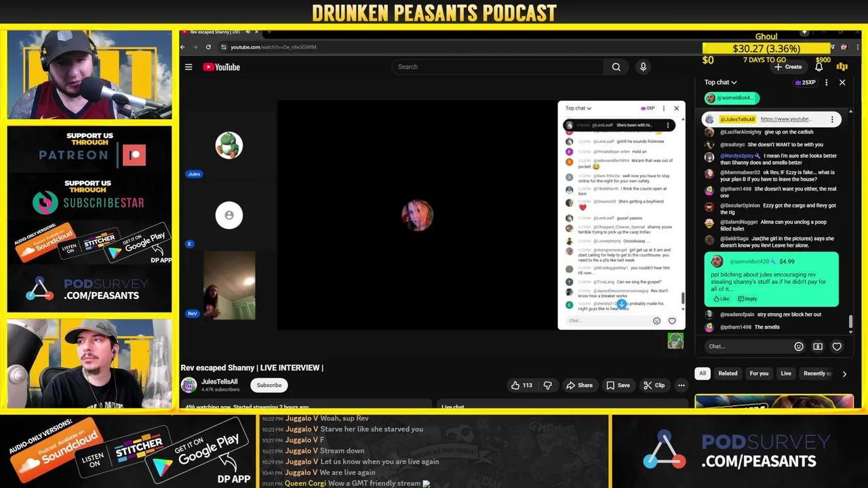Click the JulesTellsAll channel name
Screen dimensions: 868x488
click(219, 382)
